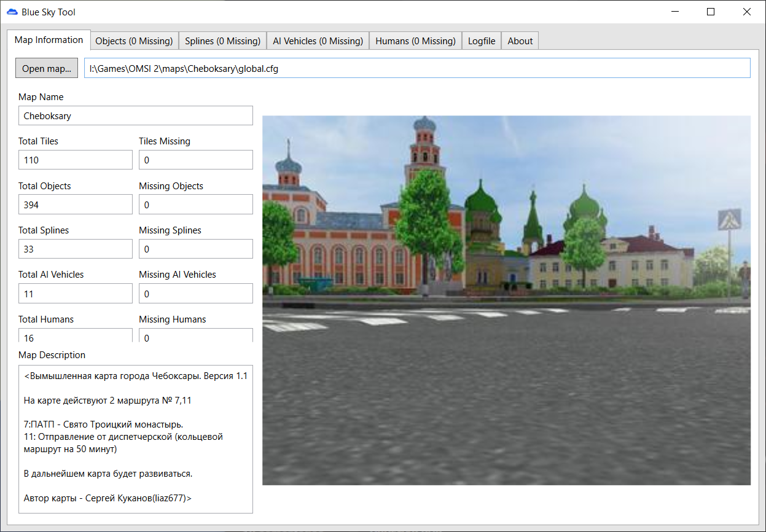This screenshot has height=532, width=766.
Task: Open the About tab
Action: (520, 41)
